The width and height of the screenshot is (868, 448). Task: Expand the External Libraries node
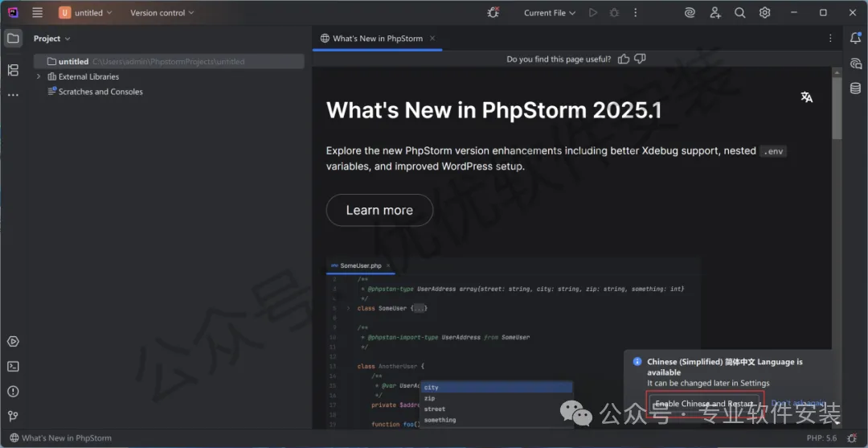(39, 76)
